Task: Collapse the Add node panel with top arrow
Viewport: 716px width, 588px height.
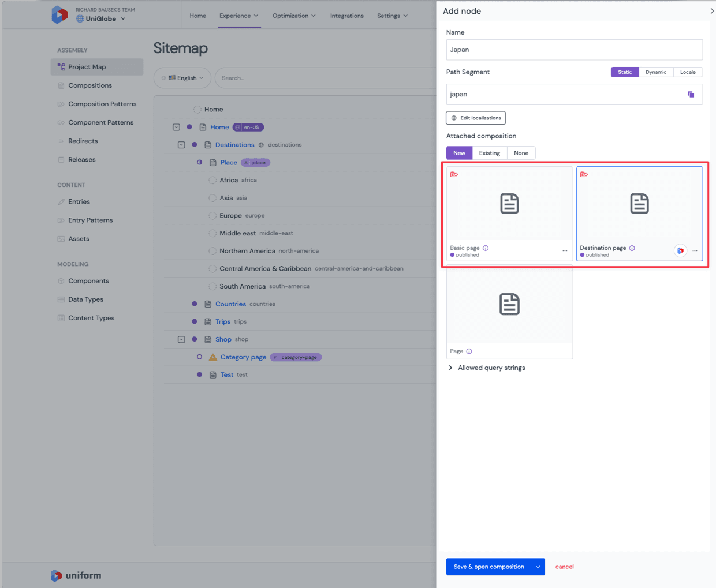Action: click(x=711, y=11)
